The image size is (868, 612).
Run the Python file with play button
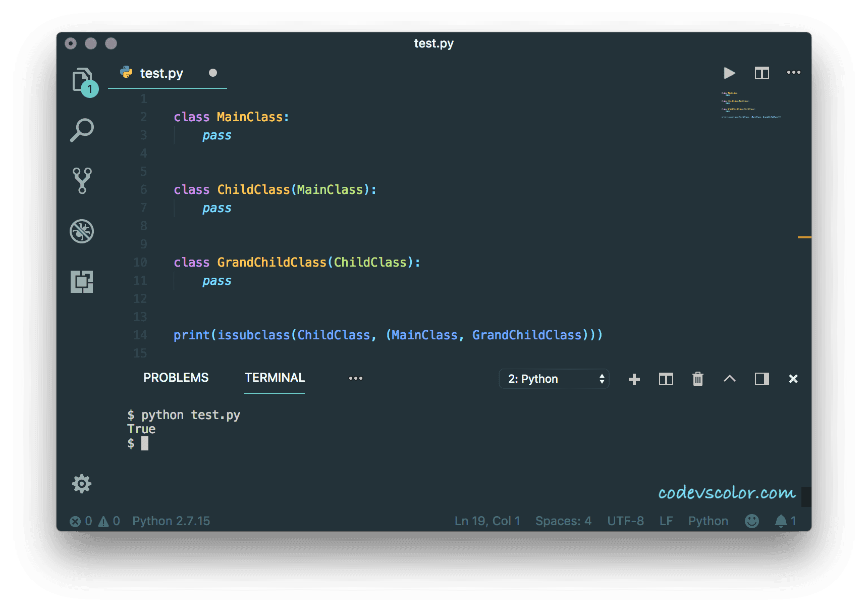pyautogui.click(x=729, y=73)
